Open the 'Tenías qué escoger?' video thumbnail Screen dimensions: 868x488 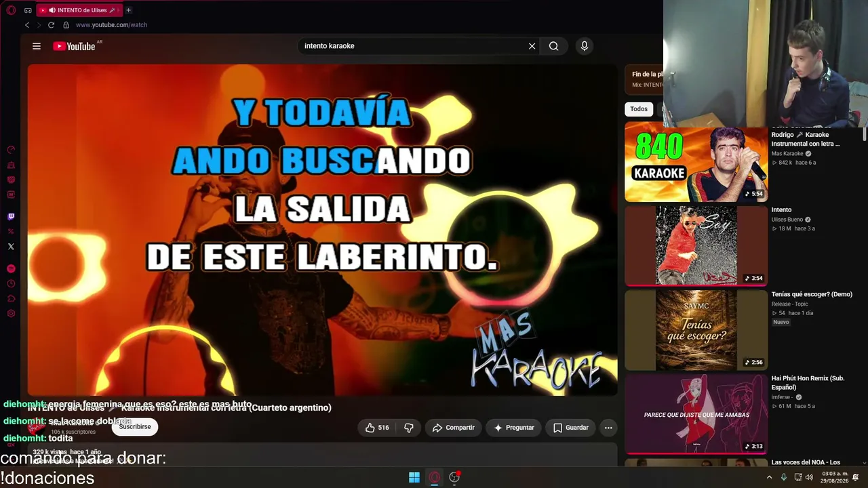pos(696,330)
